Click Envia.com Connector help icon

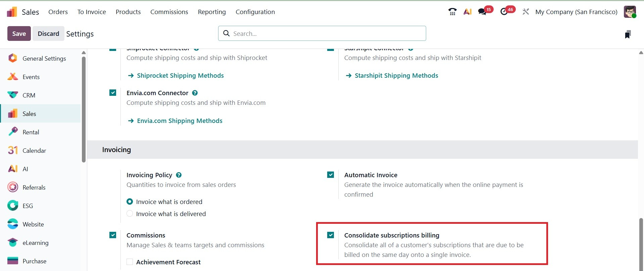point(195,93)
